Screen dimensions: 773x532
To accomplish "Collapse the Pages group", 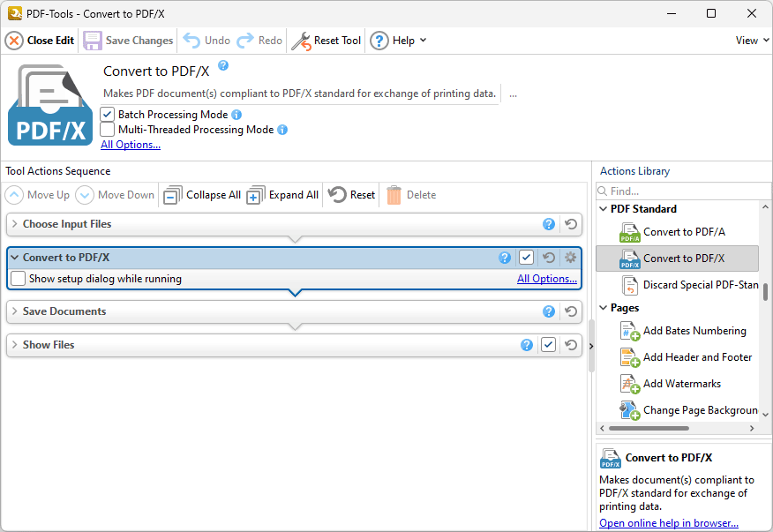I will pyautogui.click(x=603, y=308).
